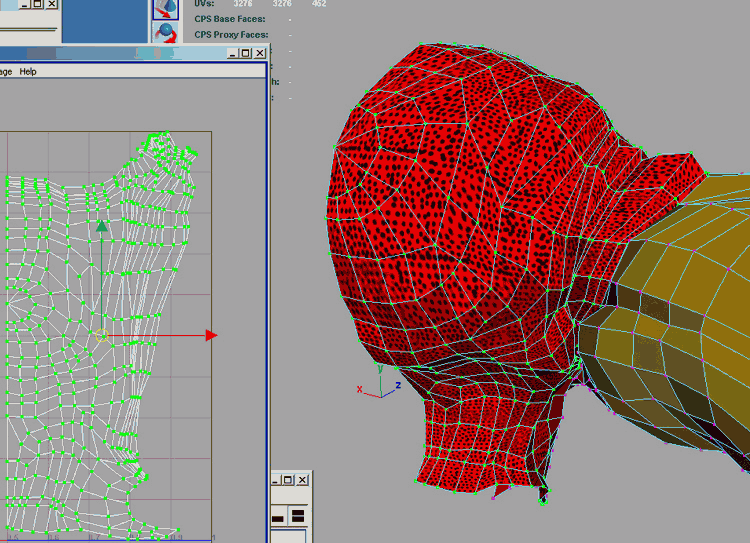Screen dimensions: 750x543
Task: Close the UV texture editor window
Action: pyautogui.click(x=258, y=53)
